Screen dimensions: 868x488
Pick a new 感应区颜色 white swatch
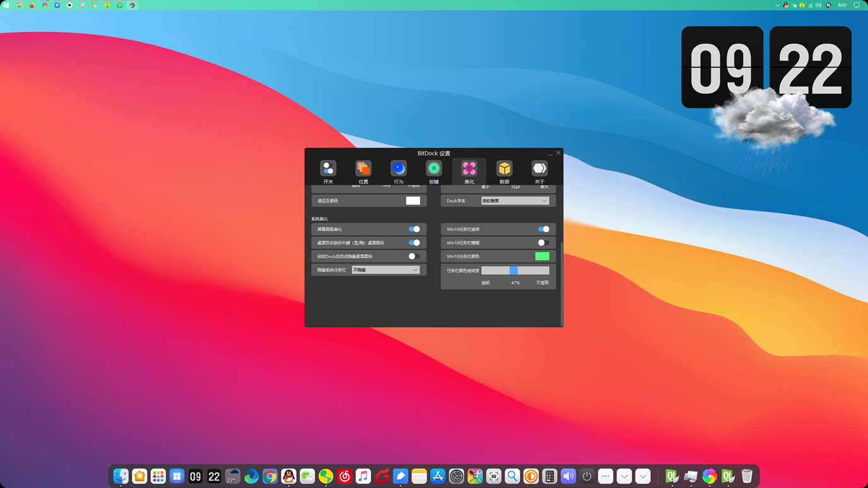click(413, 200)
